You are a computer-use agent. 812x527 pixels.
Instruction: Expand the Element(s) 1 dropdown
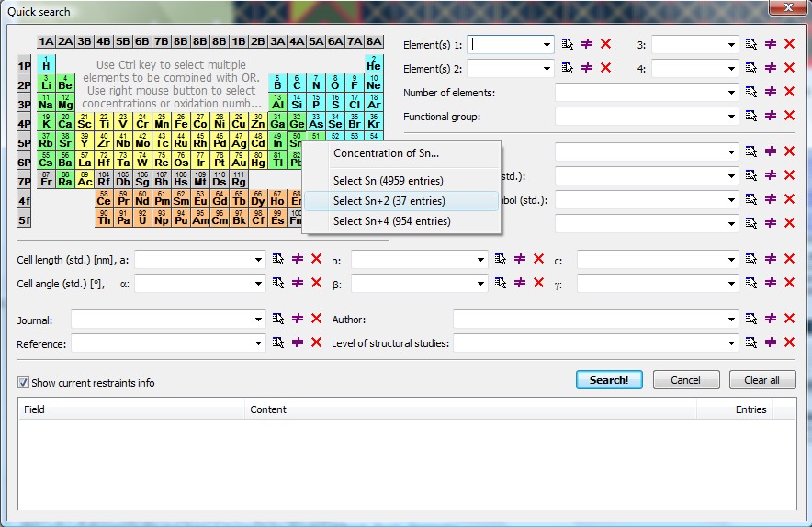tap(547, 44)
